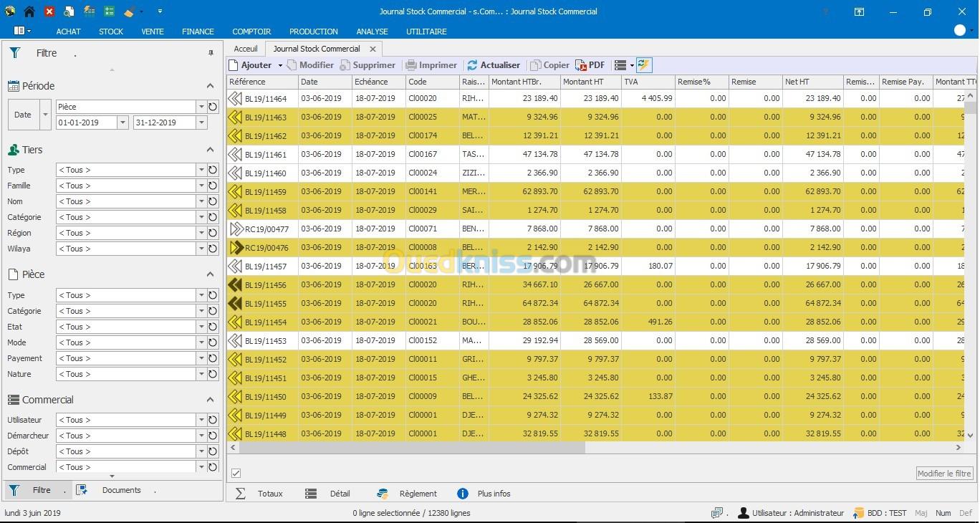980x523 pixels.
Task: Click the Modifier button
Action: (x=310, y=65)
